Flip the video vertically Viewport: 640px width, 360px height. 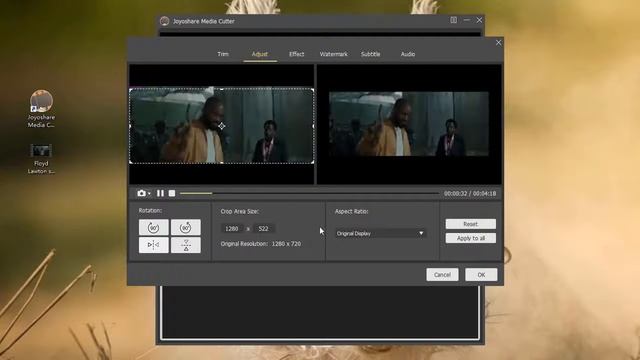[186, 245]
